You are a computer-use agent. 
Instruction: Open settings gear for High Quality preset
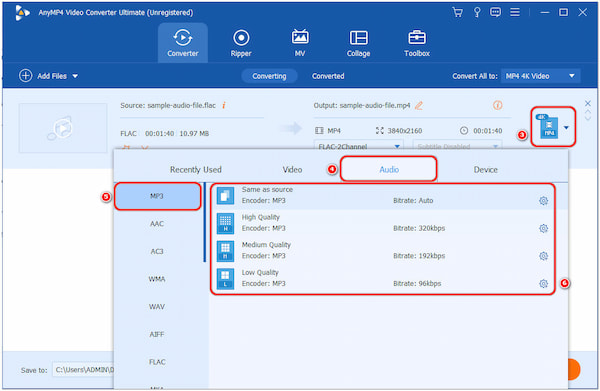[x=543, y=228]
